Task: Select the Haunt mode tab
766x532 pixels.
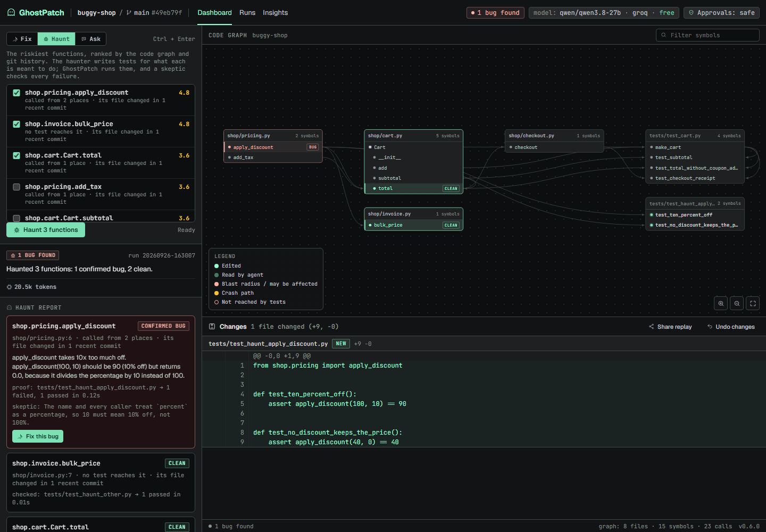Action: coord(56,39)
